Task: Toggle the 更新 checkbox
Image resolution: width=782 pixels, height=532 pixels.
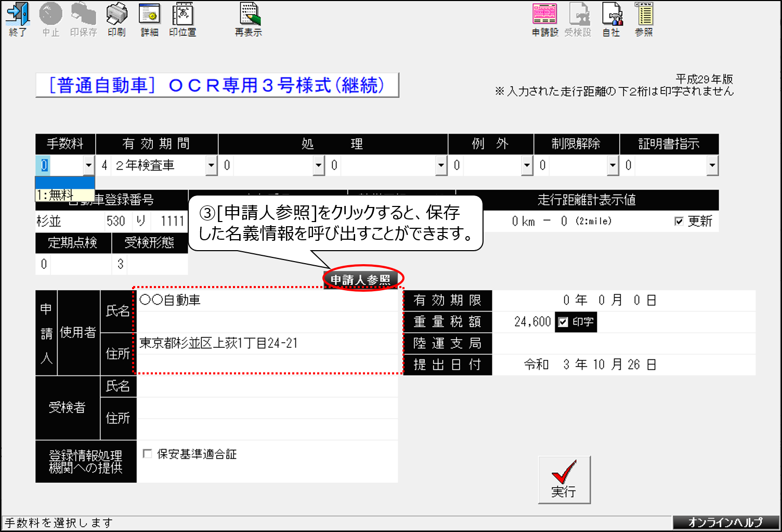Action: click(x=679, y=222)
